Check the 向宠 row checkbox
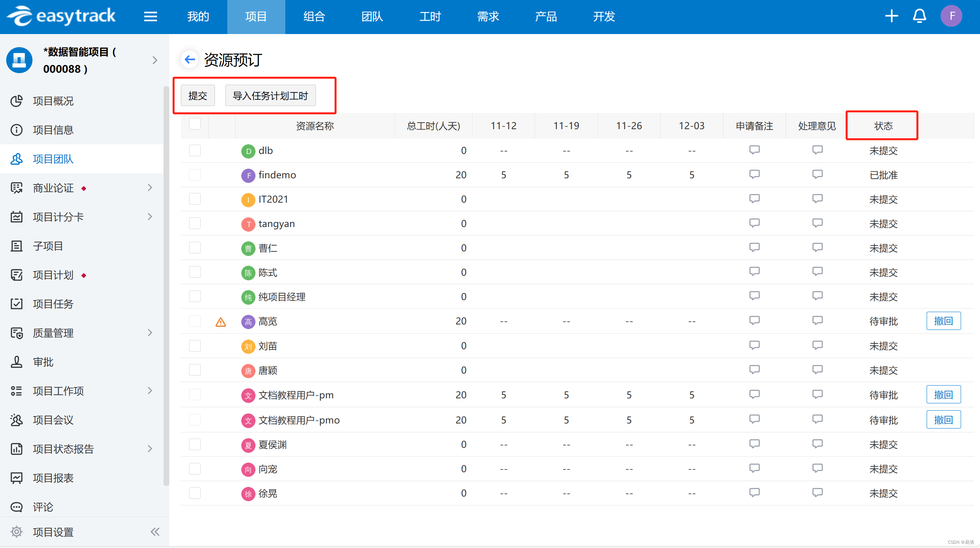 [x=195, y=469]
